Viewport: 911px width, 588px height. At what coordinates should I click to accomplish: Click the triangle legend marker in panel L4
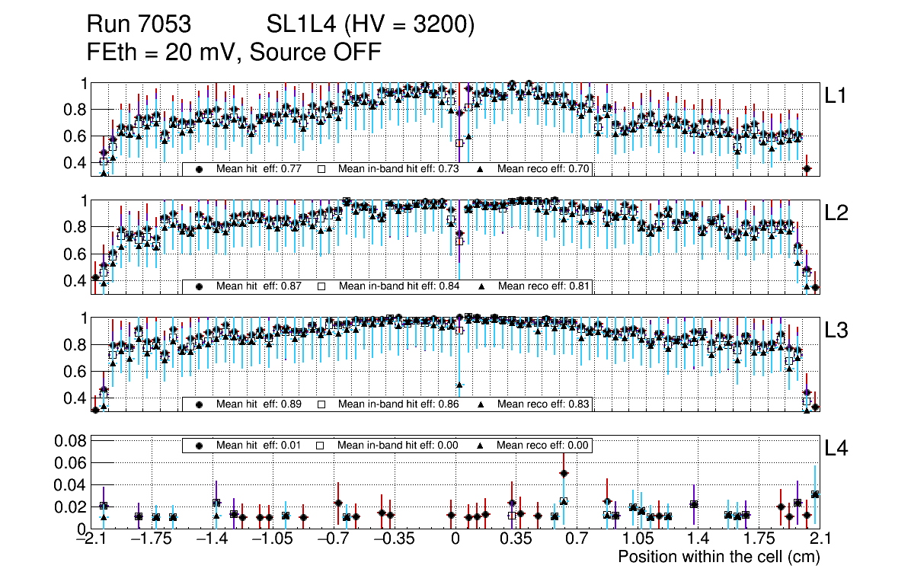tap(481, 445)
